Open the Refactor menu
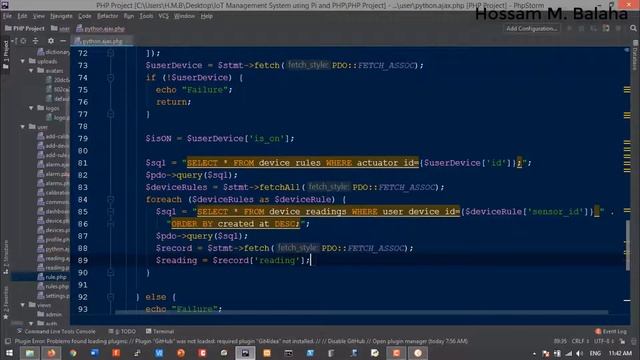The height and width of the screenshot is (360, 640). tap(107, 16)
